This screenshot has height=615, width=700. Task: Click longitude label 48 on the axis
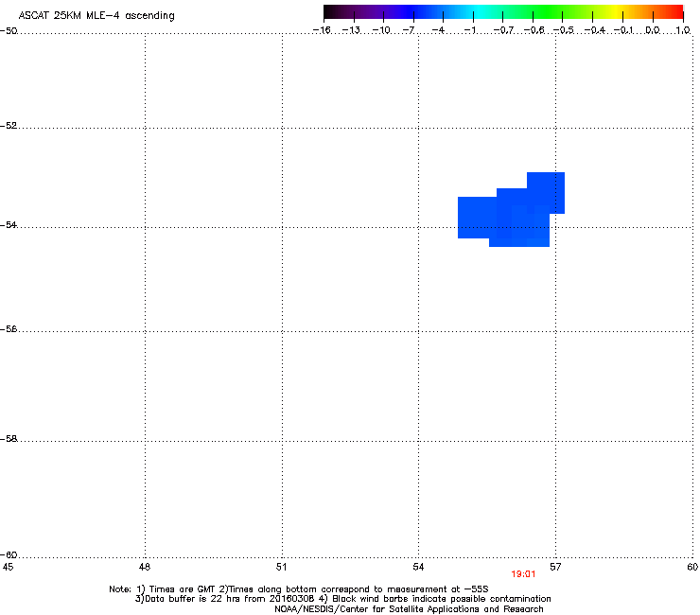[x=145, y=567]
